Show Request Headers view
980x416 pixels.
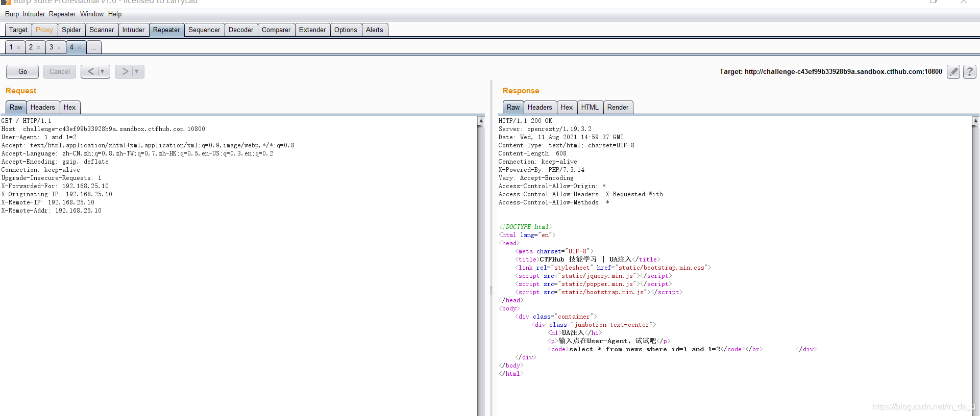point(42,108)
